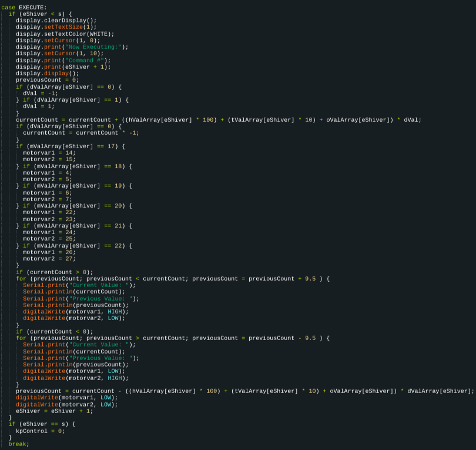Viewport: 476px width, 450px height.
Task: Click the 'motorvar1 = 22;' line
Action: pyautogui.click(x=49, y=213)
